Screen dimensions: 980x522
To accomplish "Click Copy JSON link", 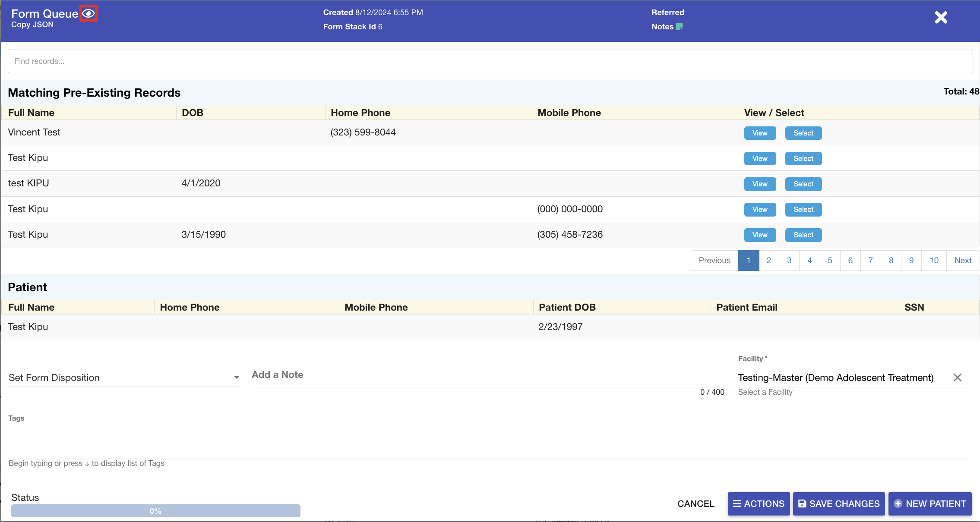I will pyautogui.click(x=32, y=25).
